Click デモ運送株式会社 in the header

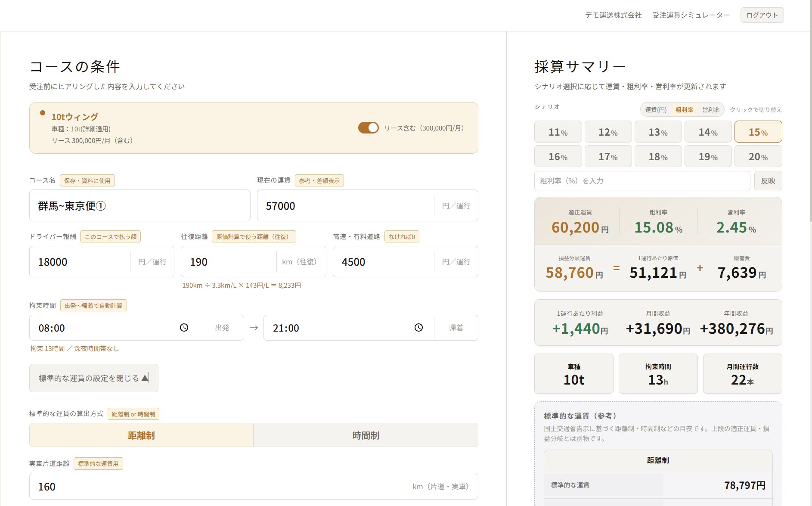(x=613, y=15)
